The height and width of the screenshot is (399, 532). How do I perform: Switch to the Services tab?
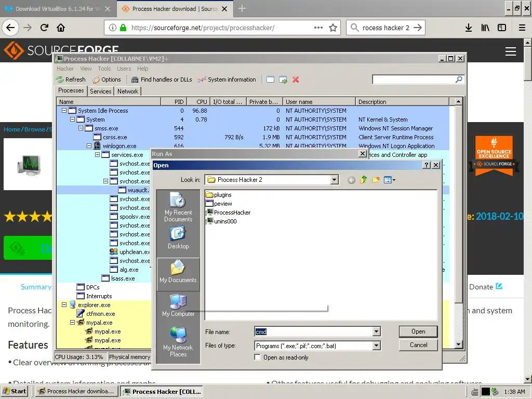pyautogui.click(x=101, y=91)
